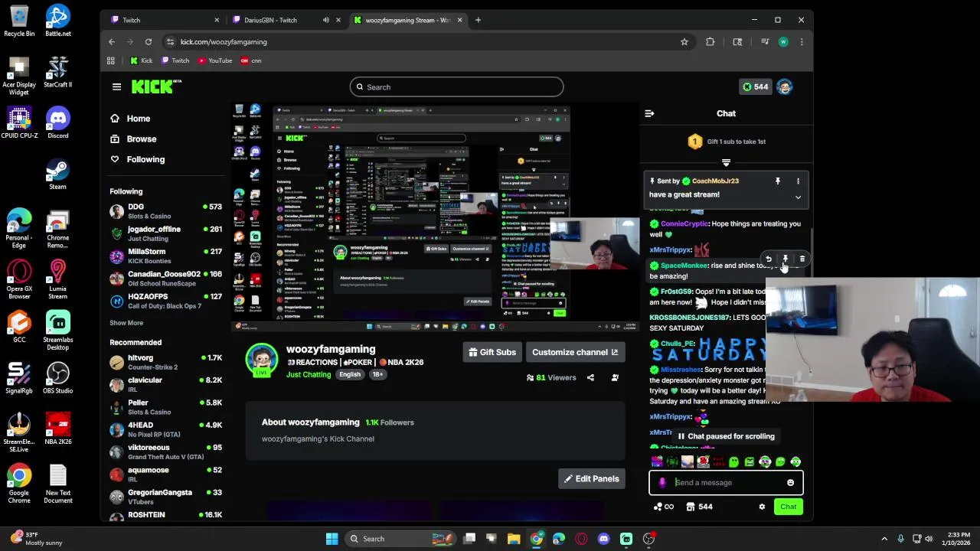Open the shop icon showing 544
Screen dimensions: 980x551
click(698, 507)
